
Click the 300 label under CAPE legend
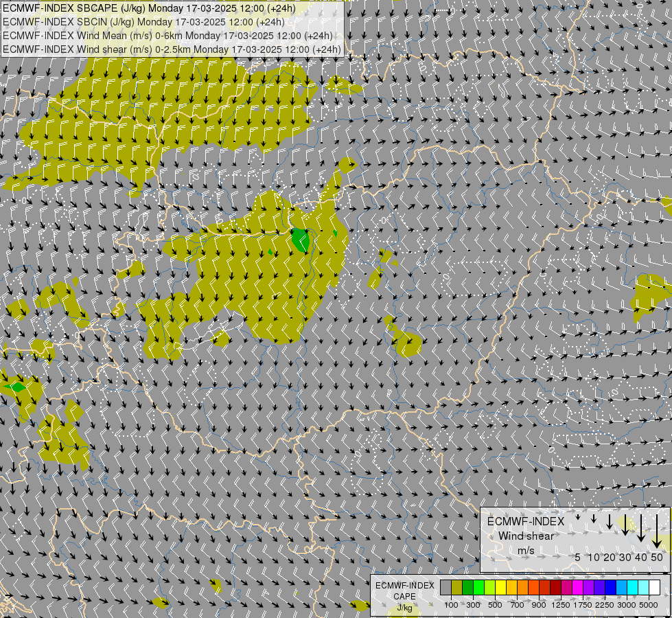[473, 605]
